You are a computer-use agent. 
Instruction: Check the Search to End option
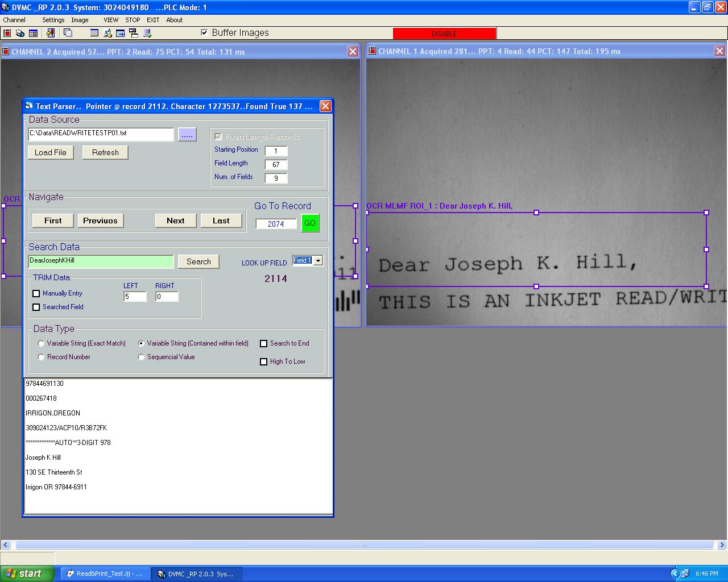point(263,343)
